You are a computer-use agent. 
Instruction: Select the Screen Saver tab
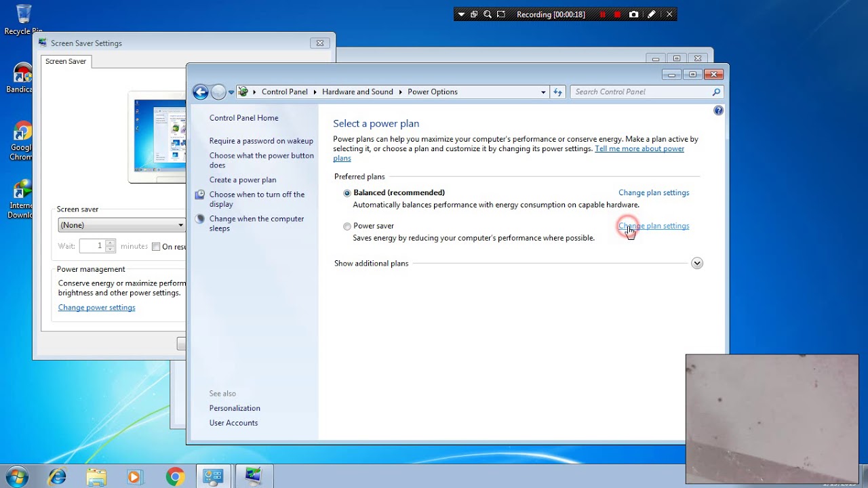click(x=66, y=61)
